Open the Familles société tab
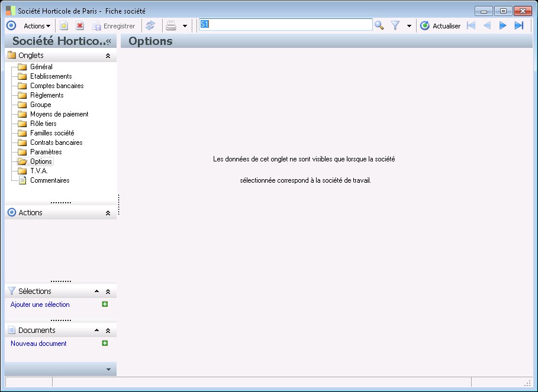The height and width of the screenshot is (392, 538). [52, 133]
